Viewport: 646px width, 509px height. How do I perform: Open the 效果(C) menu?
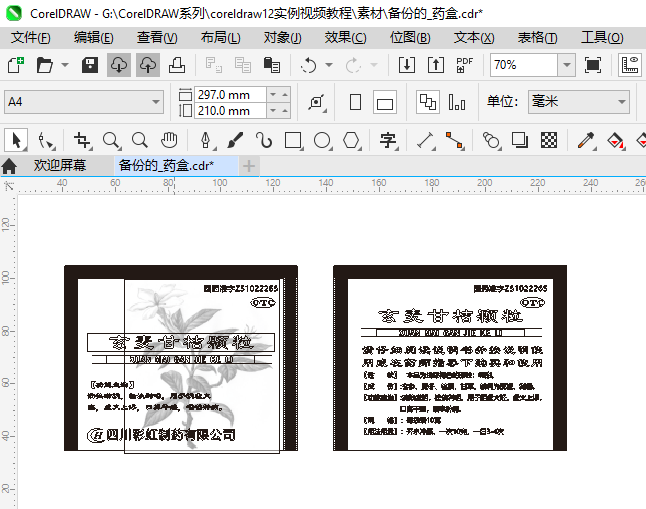click(346, 38)
